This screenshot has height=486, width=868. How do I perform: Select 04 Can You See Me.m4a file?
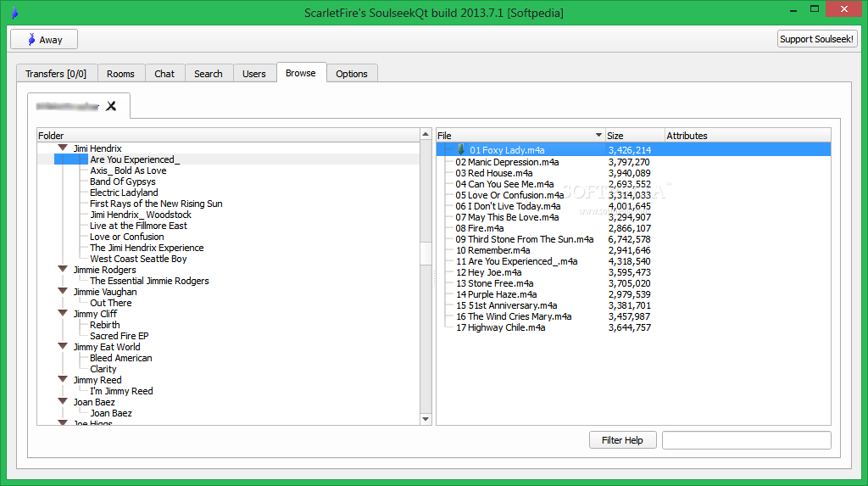[504, 184]
